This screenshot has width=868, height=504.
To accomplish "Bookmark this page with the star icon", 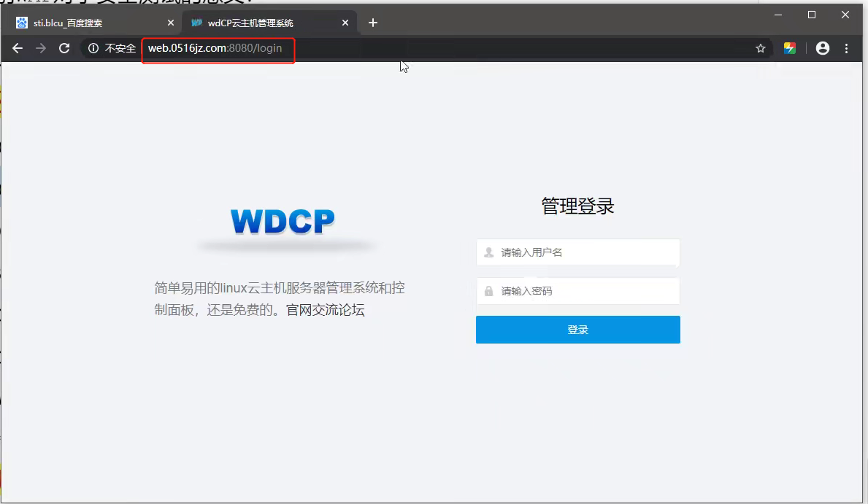I will (x=761, y=49).
